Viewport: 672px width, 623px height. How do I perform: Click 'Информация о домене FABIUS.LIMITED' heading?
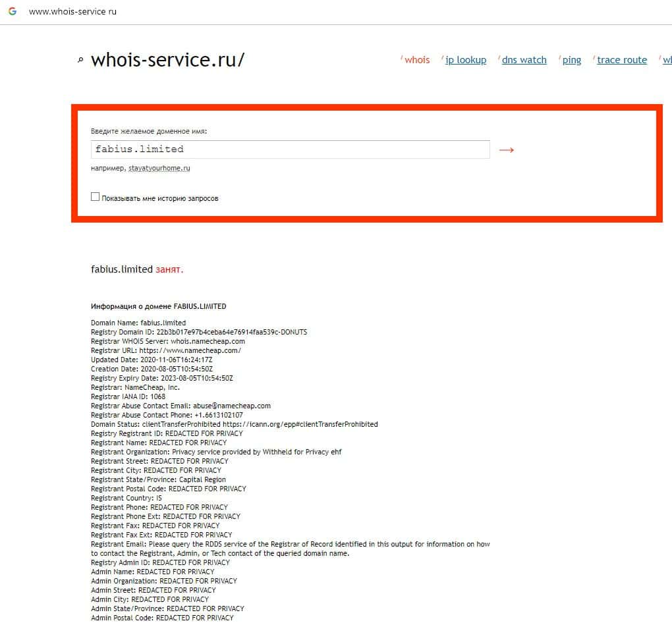tap(159, 306)
